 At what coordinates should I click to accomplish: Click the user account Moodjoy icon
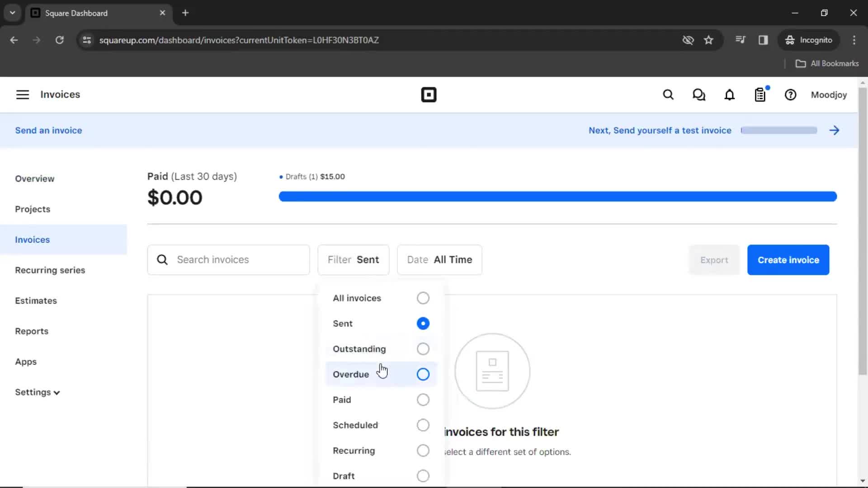(830, 95)
